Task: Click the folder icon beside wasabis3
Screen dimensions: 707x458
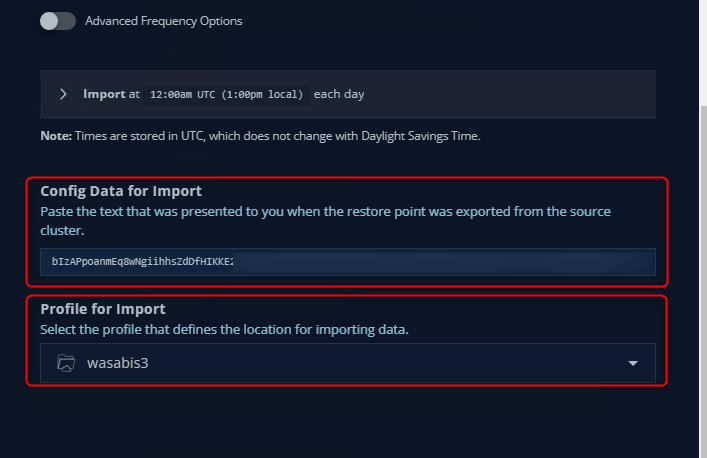Action: point(67,363)
